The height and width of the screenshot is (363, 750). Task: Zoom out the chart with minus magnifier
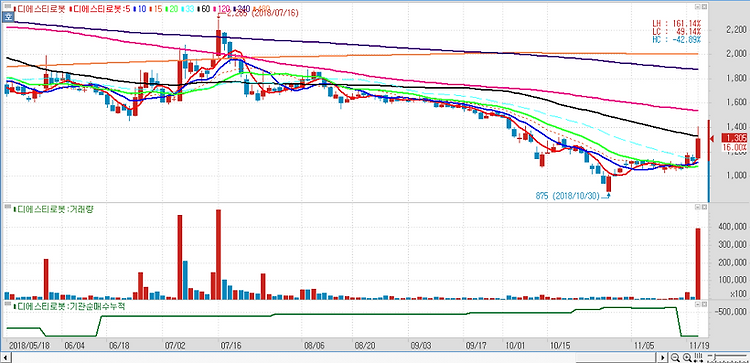pos(675,357)
